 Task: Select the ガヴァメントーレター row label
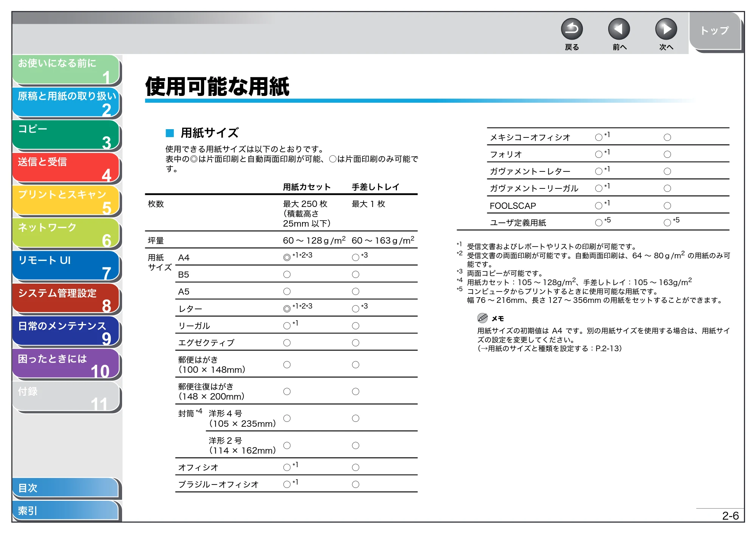point(530,171)
